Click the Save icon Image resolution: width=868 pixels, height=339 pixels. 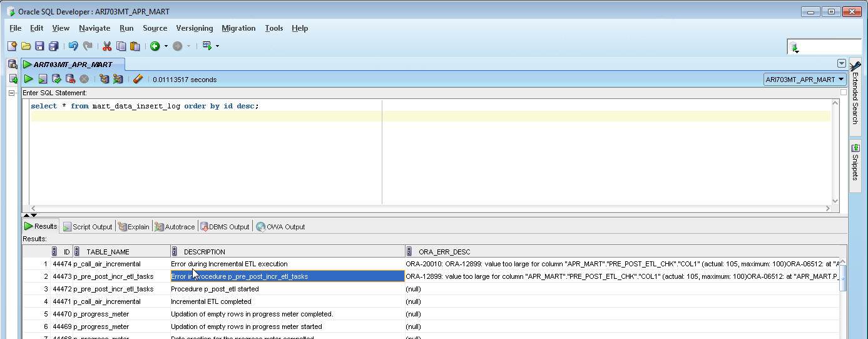click(x=39, y=46)
